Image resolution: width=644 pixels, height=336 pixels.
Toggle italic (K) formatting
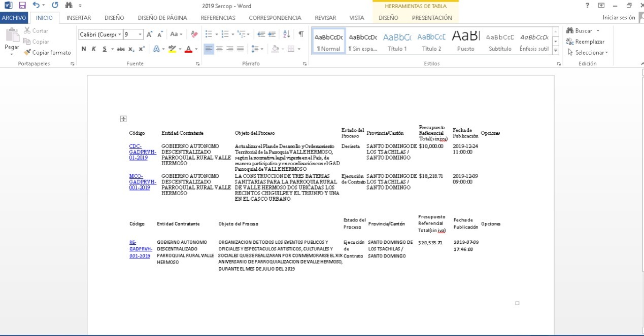pos(94,49)
